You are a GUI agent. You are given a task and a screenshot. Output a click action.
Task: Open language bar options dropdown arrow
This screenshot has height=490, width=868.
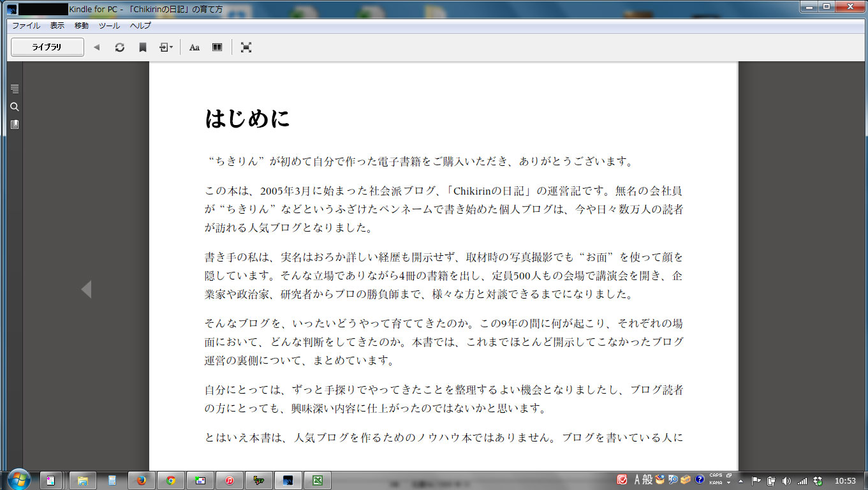[728, 483]
